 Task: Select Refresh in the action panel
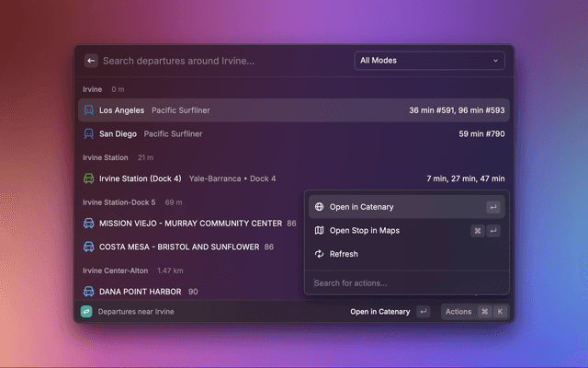(344, 254)
